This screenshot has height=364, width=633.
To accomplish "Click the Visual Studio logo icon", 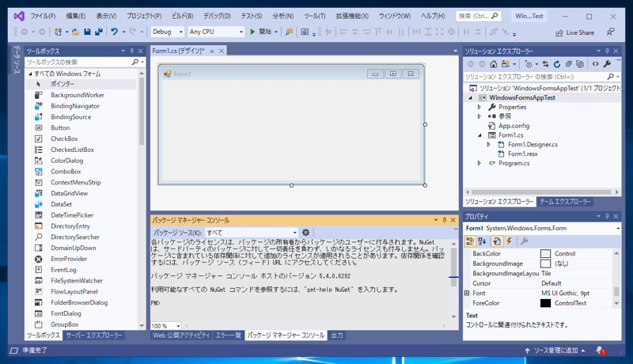I will tap(19, 16).
